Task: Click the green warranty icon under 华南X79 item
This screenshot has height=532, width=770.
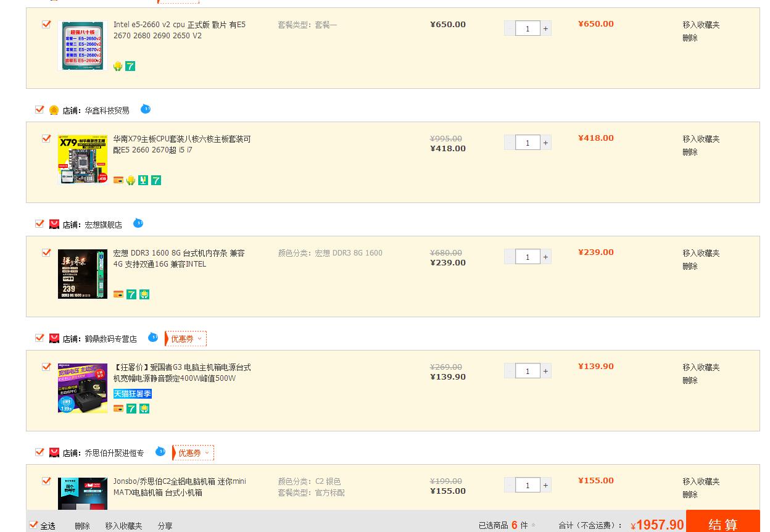Action: pyautogui.click(x=143, y=180)
